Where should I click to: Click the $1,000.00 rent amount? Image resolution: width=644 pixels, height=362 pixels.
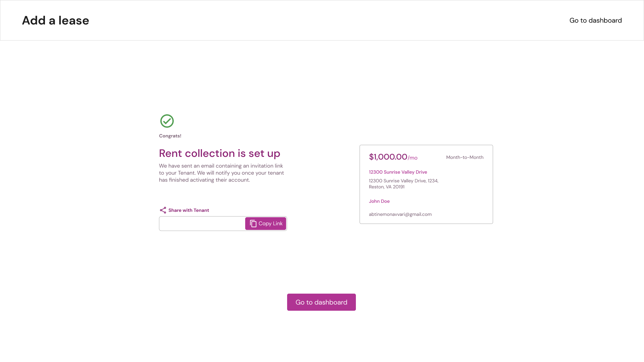(x=388, y=157)
